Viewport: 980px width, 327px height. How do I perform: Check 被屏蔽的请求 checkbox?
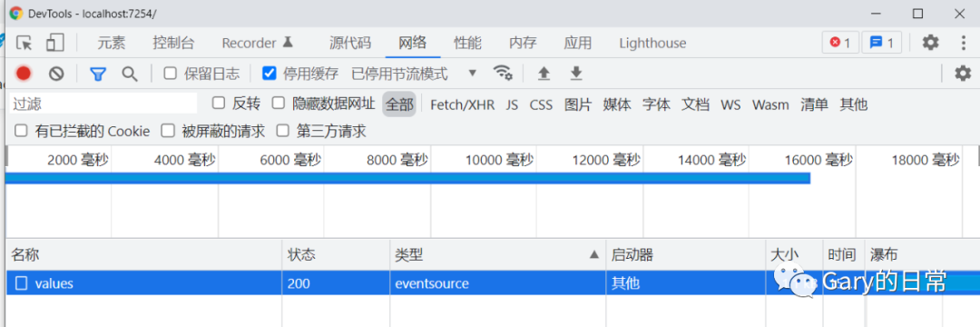[168, 131]
